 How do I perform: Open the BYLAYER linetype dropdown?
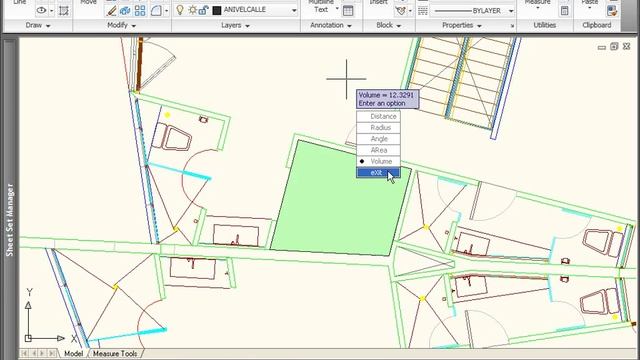pyautogui.click(x=511, y=11)
